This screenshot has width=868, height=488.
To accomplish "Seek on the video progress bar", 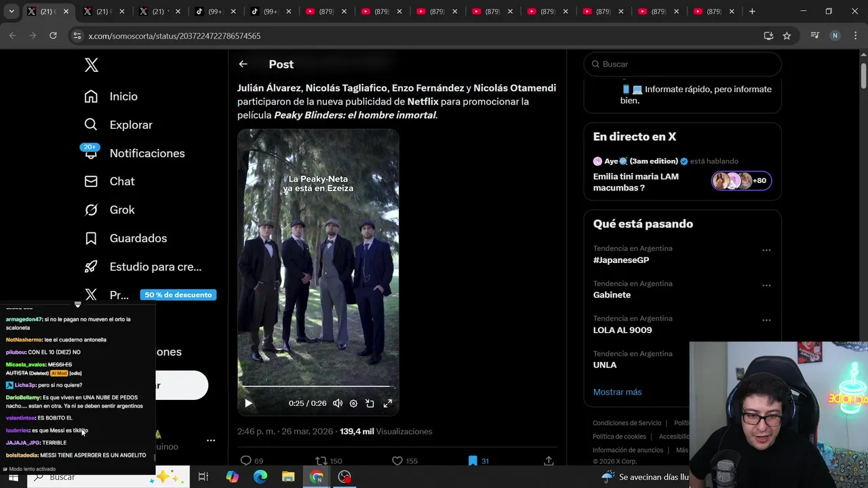I will coord(318,386).
